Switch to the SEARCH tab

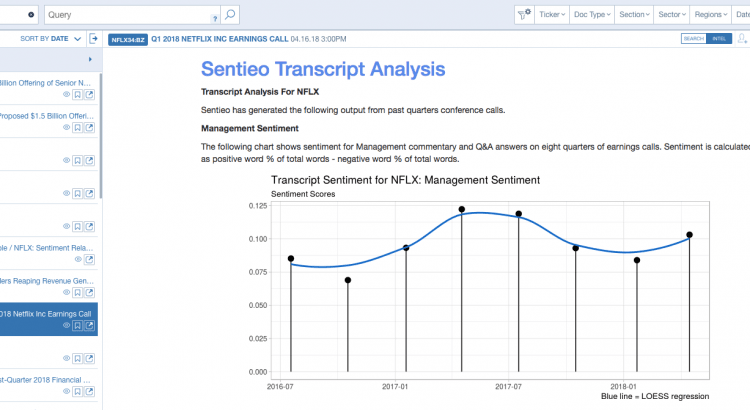(x=693, y=39)
